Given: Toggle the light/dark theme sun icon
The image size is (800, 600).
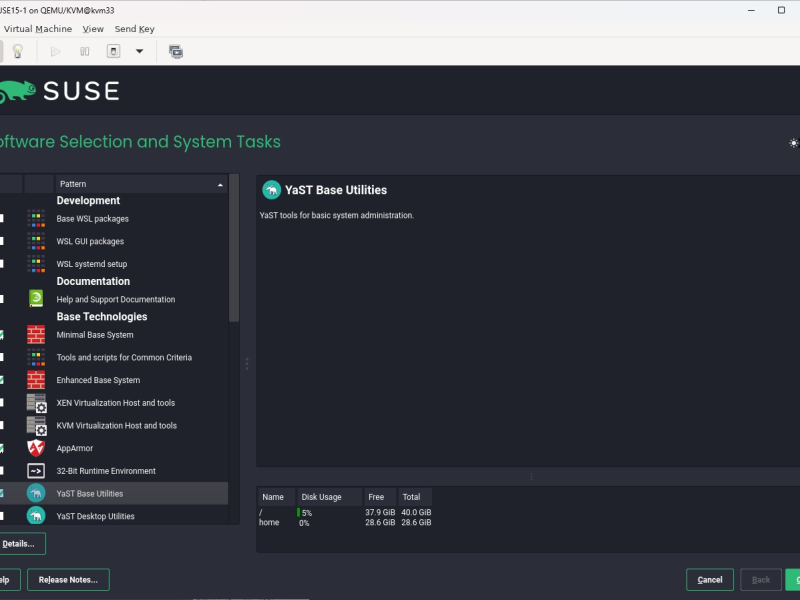Looking at the screenshot, I should point(793,143).
